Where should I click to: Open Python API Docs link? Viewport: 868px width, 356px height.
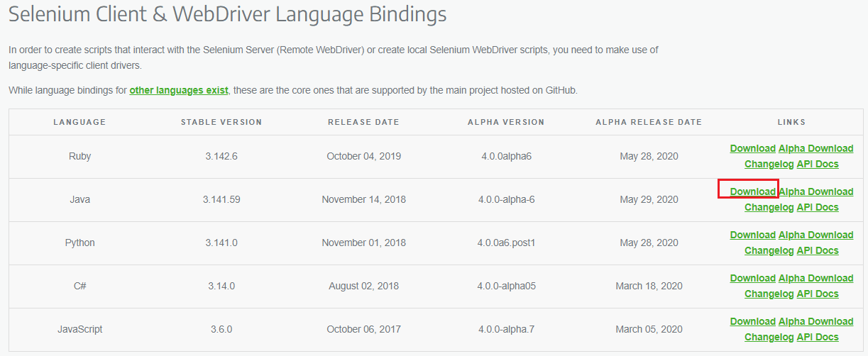pyautogui.click(x=818, y=250)
